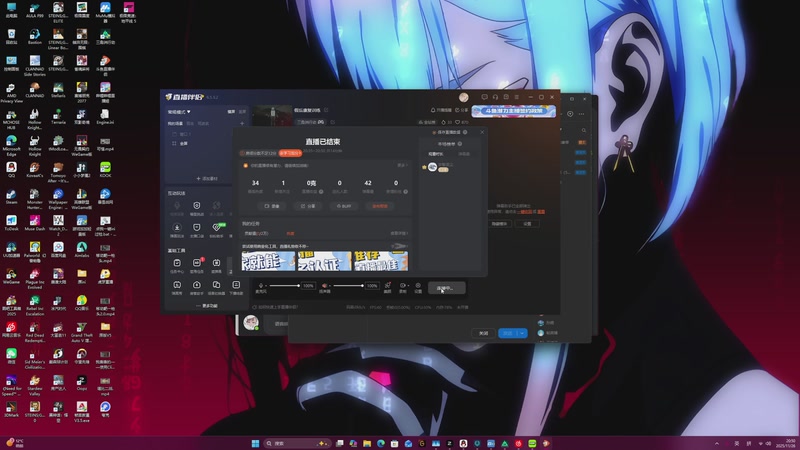Select the 我的场景 scene tab

click(175, 123)
